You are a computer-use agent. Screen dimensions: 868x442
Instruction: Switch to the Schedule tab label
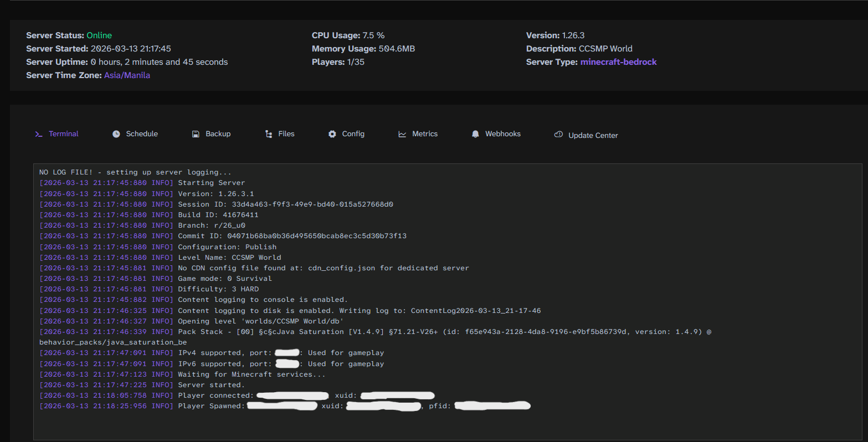[142, 134]
